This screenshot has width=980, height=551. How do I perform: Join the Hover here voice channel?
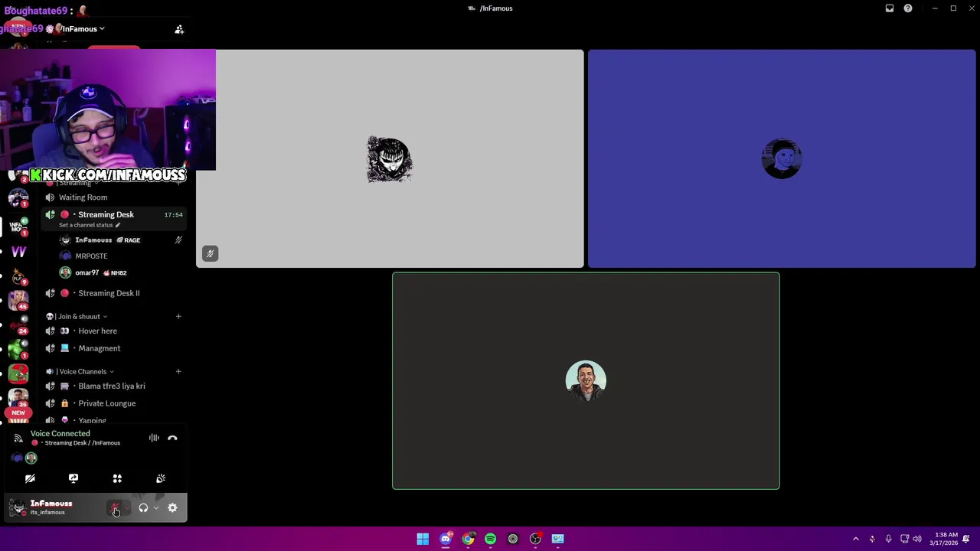click(113, 331)
